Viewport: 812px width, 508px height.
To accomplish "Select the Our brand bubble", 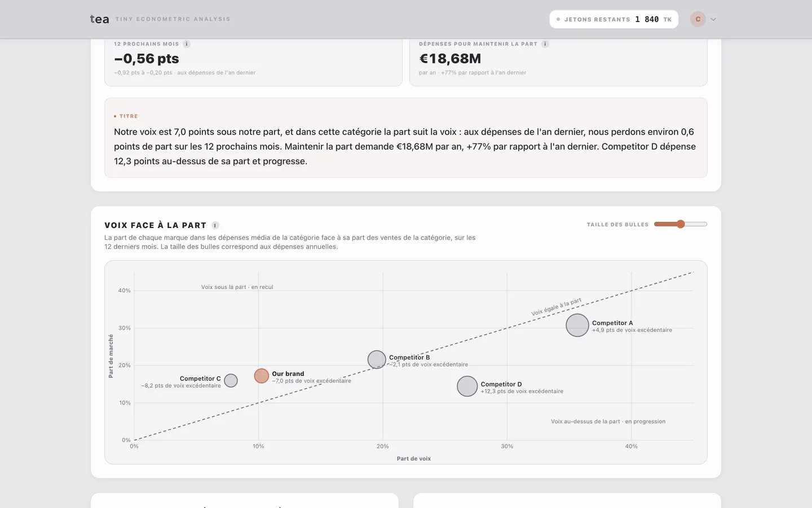I will [262, 376].
